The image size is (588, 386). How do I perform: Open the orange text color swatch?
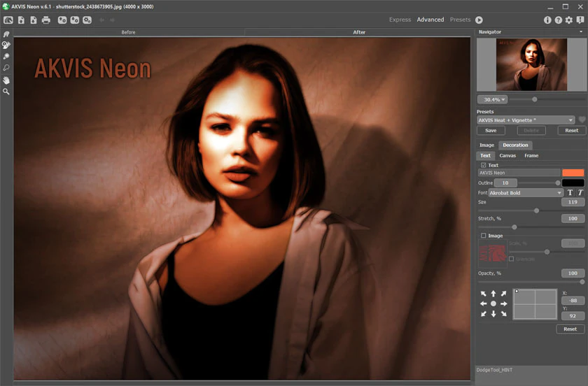(x=573, y=173)
